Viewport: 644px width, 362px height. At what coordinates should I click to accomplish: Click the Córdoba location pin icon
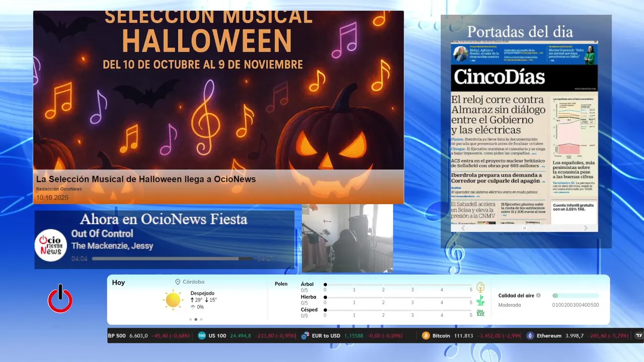178,282
